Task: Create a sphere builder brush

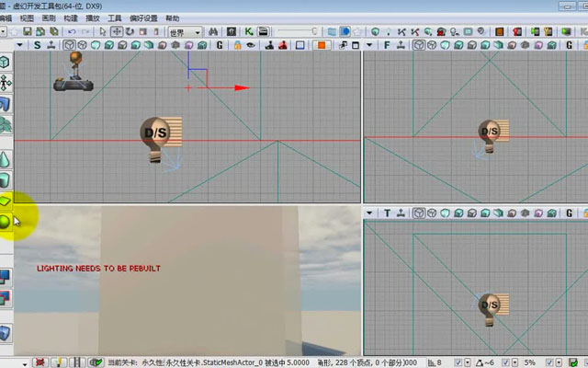Action: tap(5, 222)
